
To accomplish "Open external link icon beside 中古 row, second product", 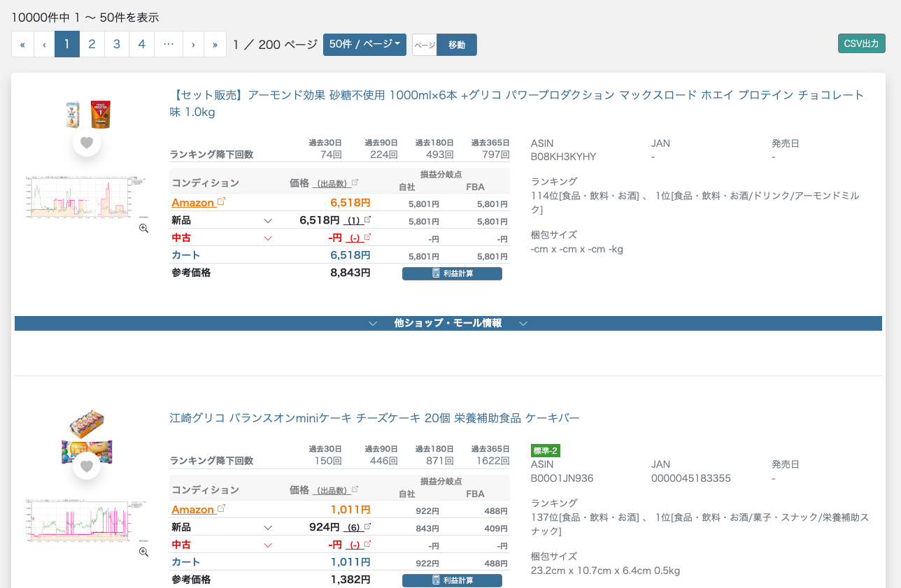I will [x=367, y=544].
